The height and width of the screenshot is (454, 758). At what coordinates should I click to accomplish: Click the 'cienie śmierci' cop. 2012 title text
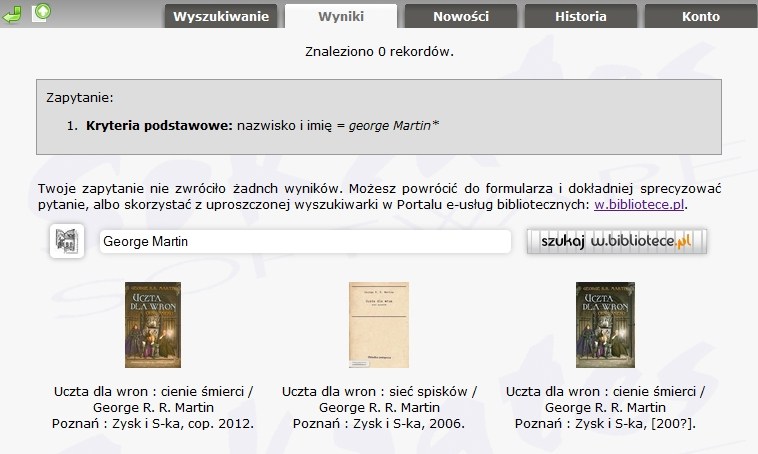point(153,391)
